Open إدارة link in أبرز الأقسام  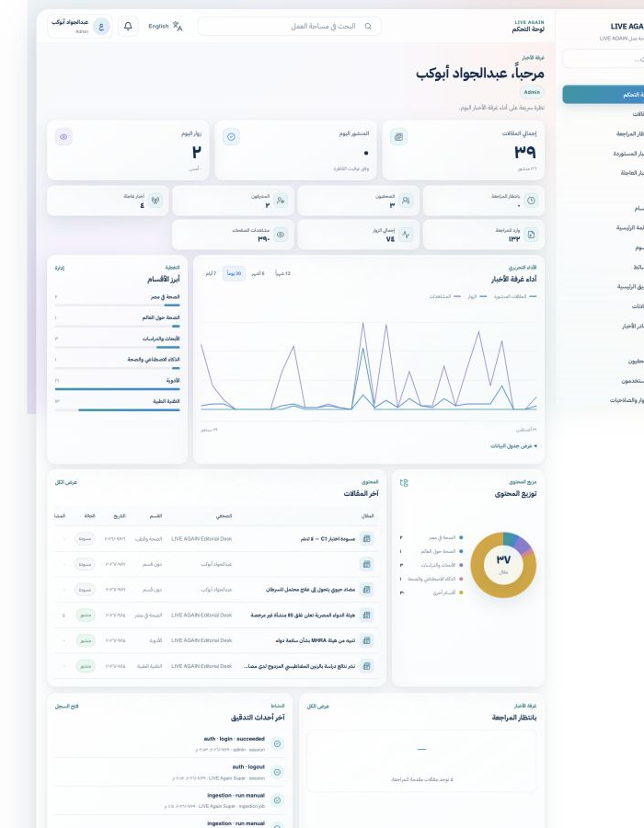tap(60, 269)
